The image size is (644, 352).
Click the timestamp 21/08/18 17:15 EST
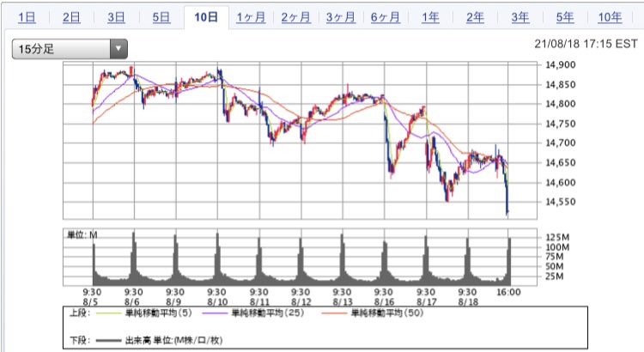click(x=586, y=44)
